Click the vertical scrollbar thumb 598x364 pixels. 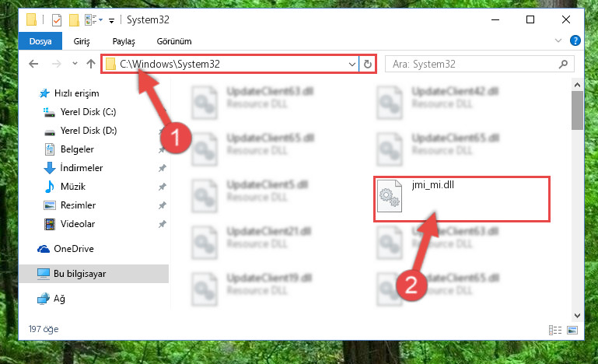[x=577, y=110]
